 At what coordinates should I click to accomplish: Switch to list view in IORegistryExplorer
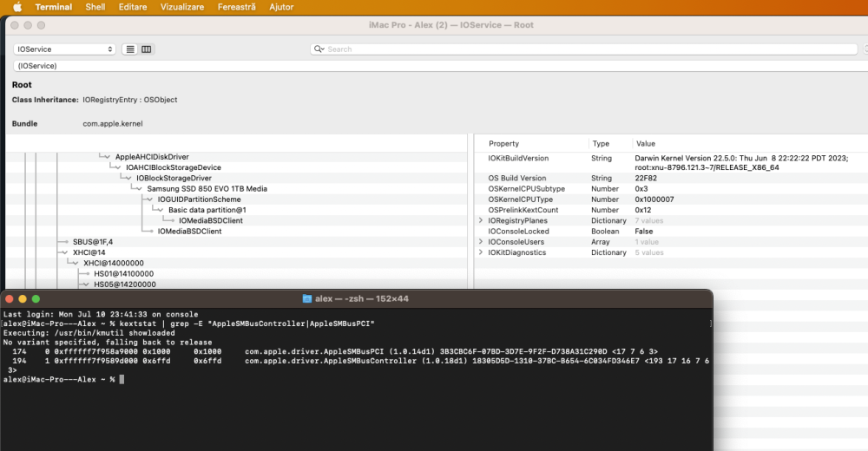point(130,49)
